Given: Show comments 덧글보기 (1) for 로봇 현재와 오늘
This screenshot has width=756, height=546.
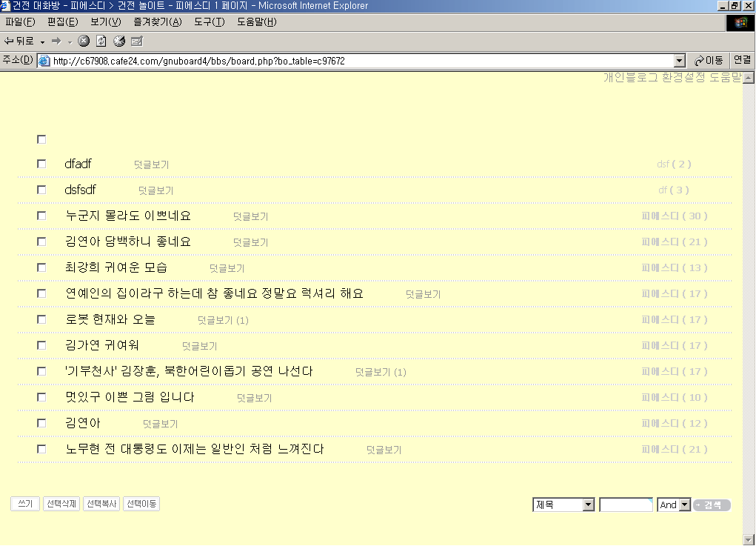Looking at the screenshot, I should [223, 320].
